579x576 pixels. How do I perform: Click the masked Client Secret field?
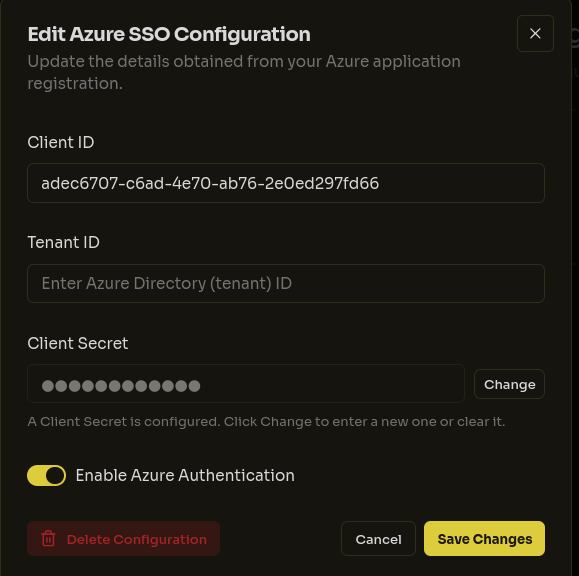(x=246, y=384)
